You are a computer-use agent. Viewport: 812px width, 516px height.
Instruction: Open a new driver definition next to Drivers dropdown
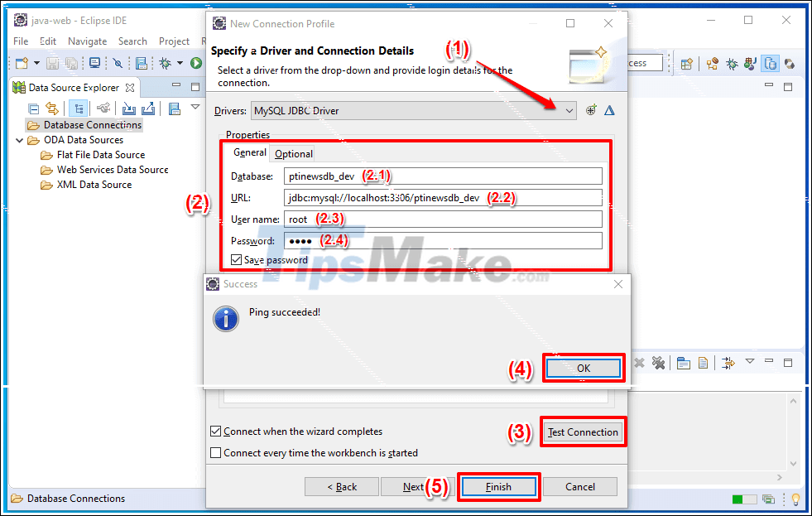[591, 109]
